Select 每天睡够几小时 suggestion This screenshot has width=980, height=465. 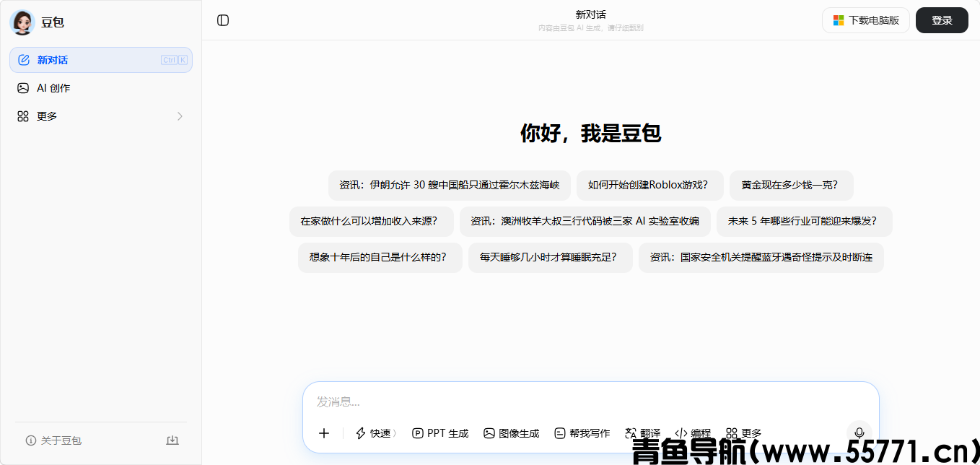pyautogui.click(x=551, y=258)
